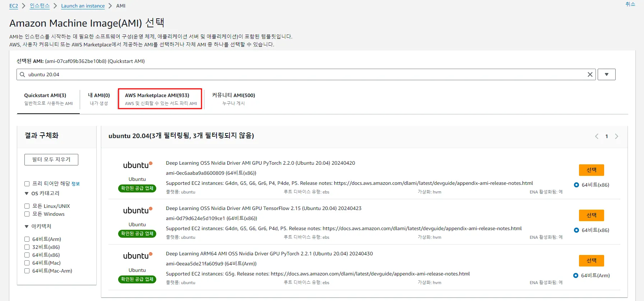This screenshot has height=301, width=644.
Task: Select 64비트(Arm) radio for ARM64 PyTorch AMI
Action: 576,275
